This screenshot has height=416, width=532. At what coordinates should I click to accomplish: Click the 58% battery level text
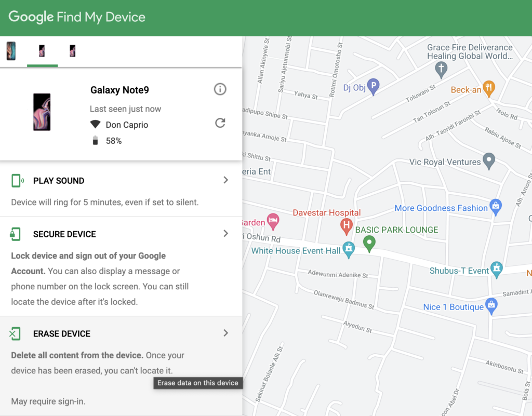[x=114, y=141]
